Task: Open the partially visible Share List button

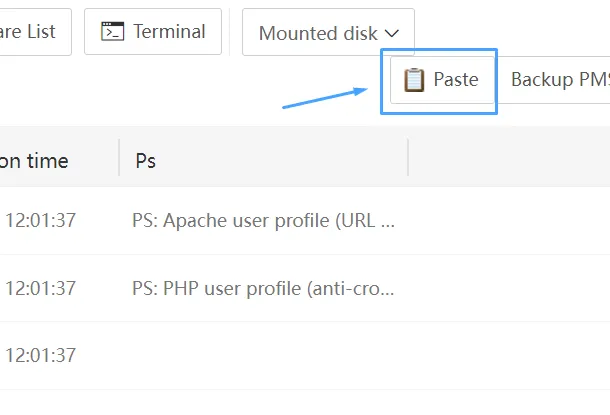Action: [x=30, y=32]
